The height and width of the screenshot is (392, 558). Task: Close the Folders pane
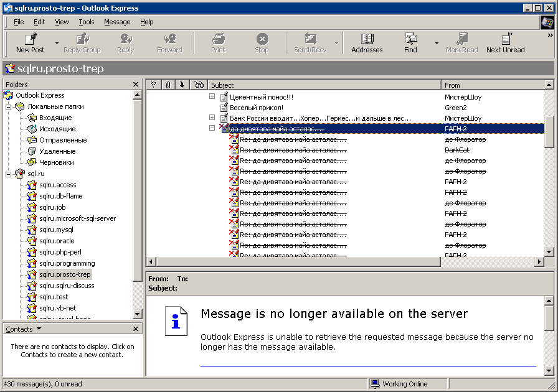pos(136,84)
